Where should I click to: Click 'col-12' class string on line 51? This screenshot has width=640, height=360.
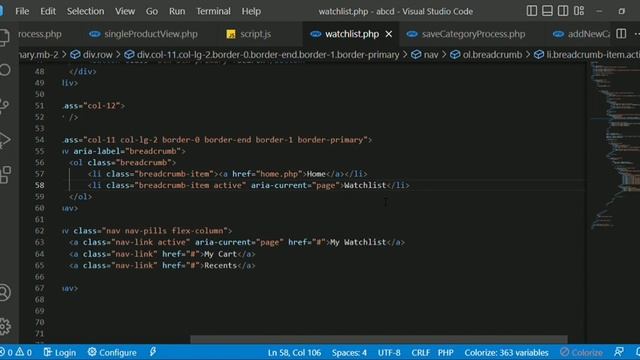tap(102, 106)
